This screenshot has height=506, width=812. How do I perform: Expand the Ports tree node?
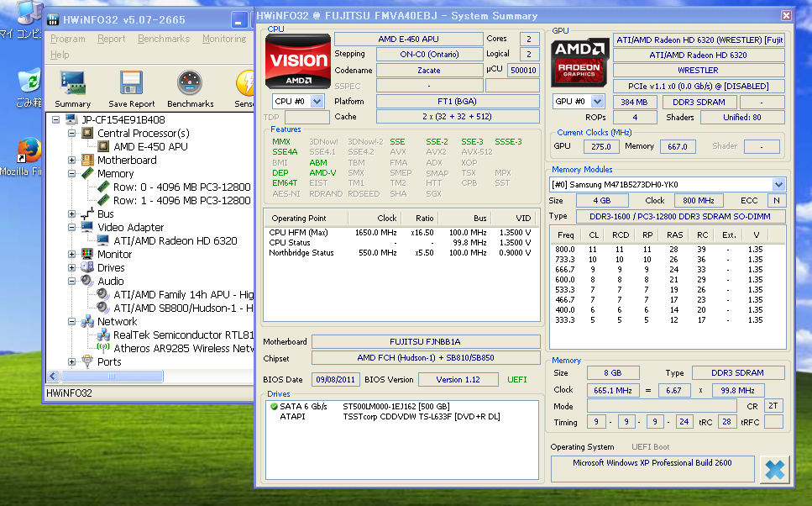click(x=72, y=361)
